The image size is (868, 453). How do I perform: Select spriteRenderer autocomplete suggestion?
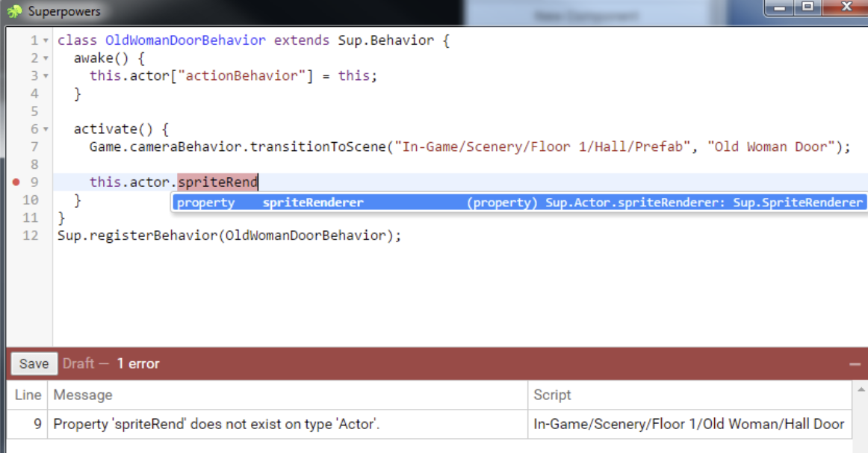(x=518, y=203)
